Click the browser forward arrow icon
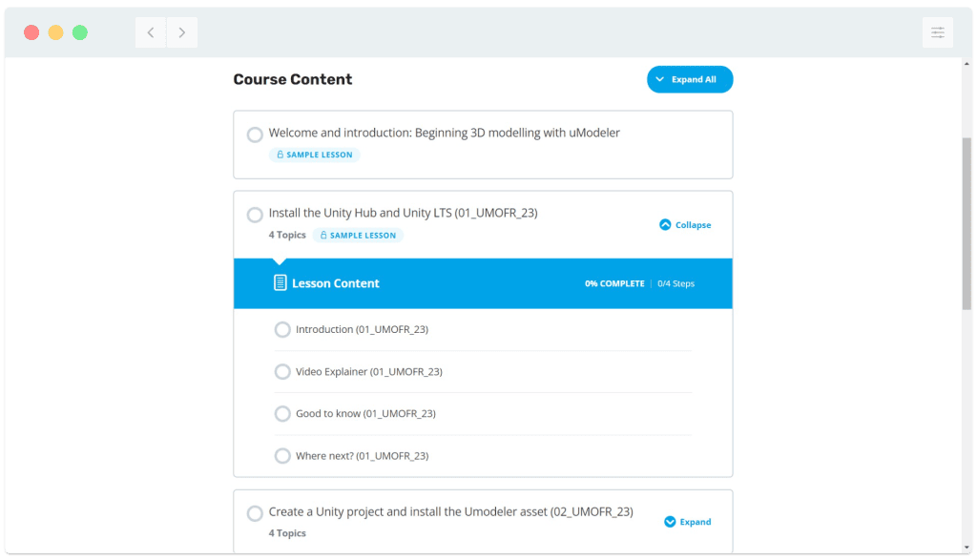This screenshot has height=560, width=977. [x=182, y=32]
